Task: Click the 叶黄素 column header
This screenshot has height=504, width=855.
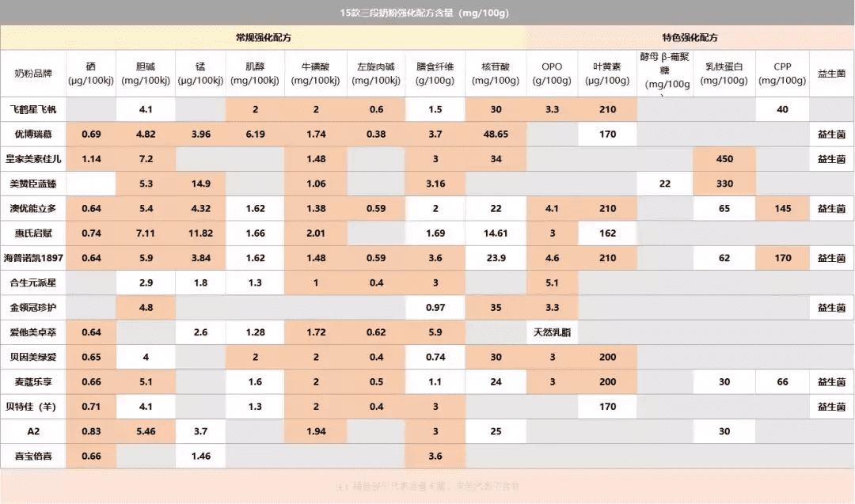Action: tap(607, 74)
